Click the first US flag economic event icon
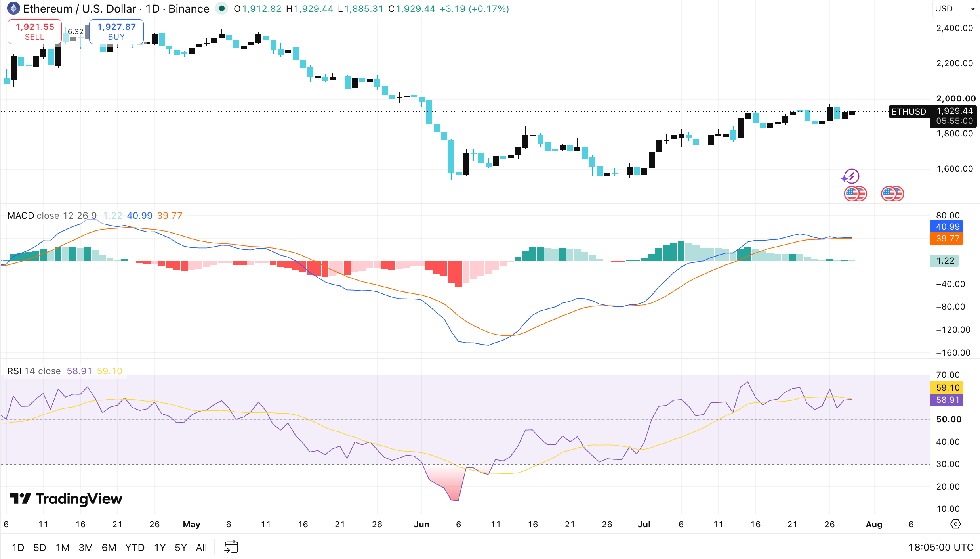The height and width of the screenshot is (559, 980). pyautogui.click(x=855, y=194)
